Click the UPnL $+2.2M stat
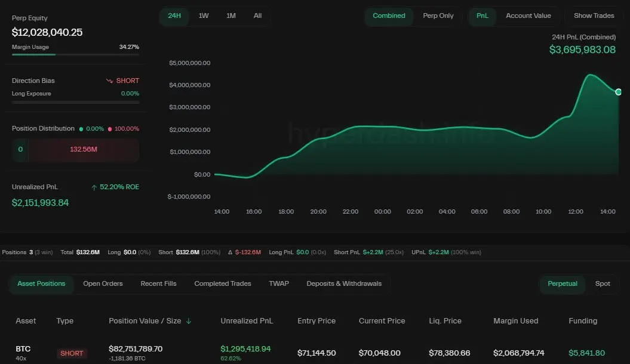 tap(446, 252)
